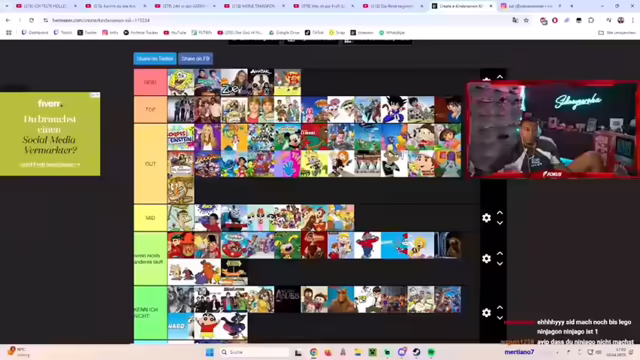Screen dimensions: 640x360
Task: Pick the Mickey Mouse thumbnail in GUT tier
Action: 288,137
